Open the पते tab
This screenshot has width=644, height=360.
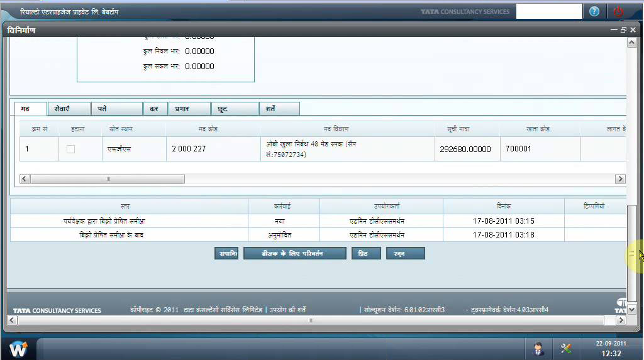[x=117, y=109]
